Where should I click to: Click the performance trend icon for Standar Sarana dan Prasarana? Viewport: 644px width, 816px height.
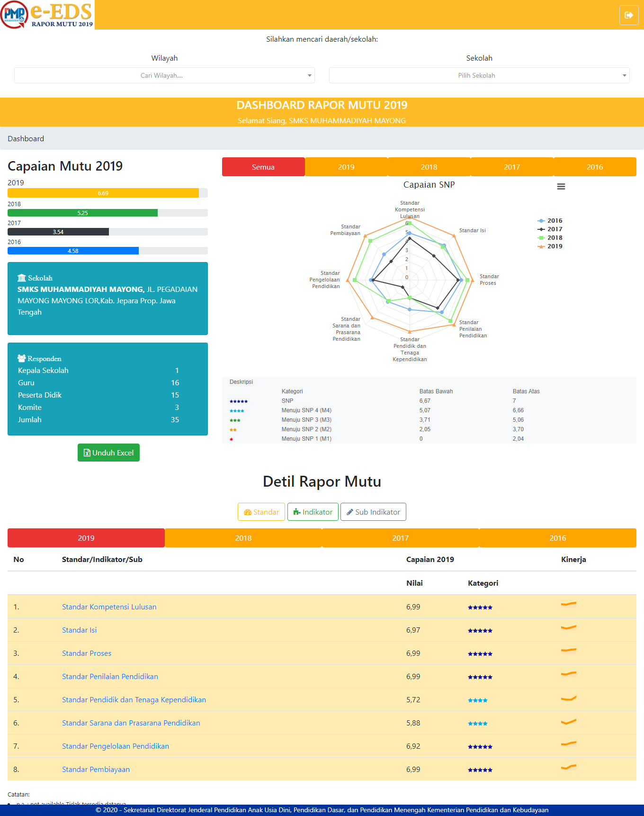click(569, 721)
